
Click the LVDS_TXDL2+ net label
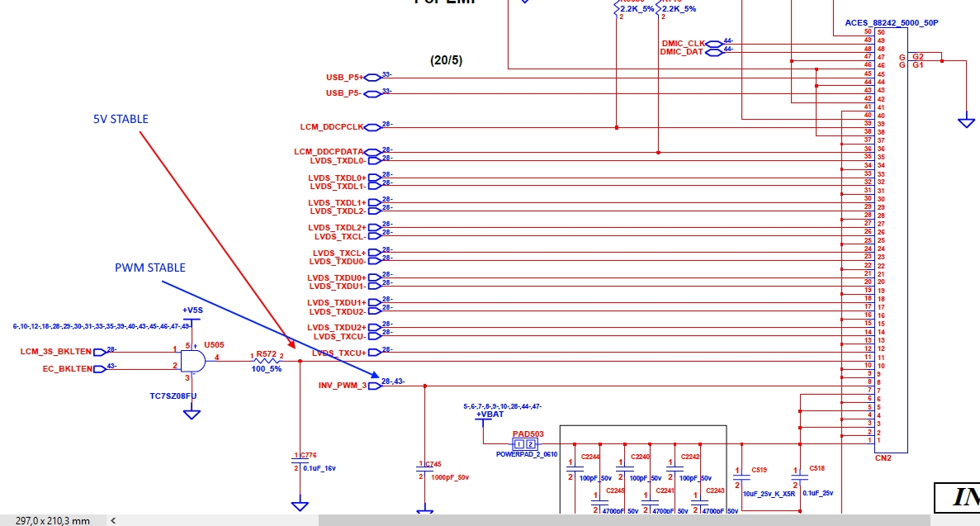tap(338, 228)
